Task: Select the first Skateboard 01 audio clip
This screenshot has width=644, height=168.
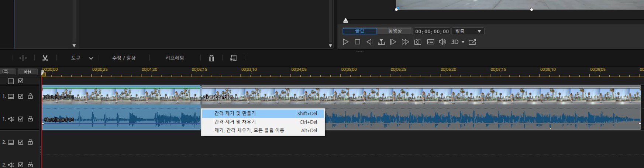Action: point(121,118)
